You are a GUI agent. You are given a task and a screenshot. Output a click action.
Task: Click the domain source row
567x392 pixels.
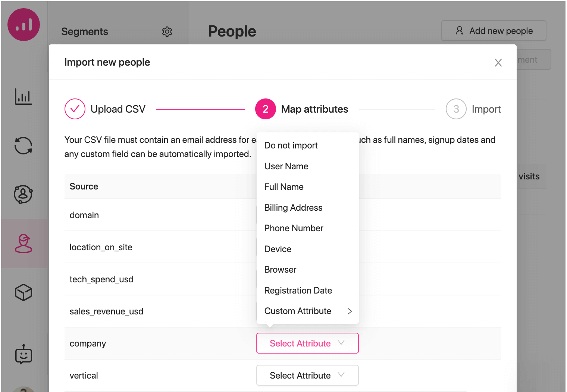(x=282, y=215)
